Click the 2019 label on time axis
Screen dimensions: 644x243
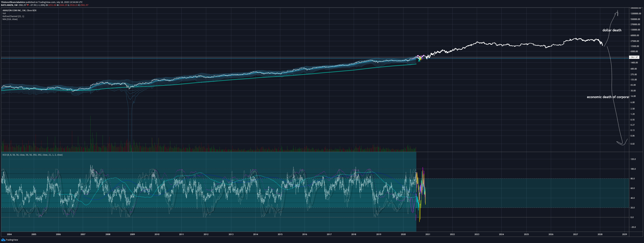tap(379, 235)
